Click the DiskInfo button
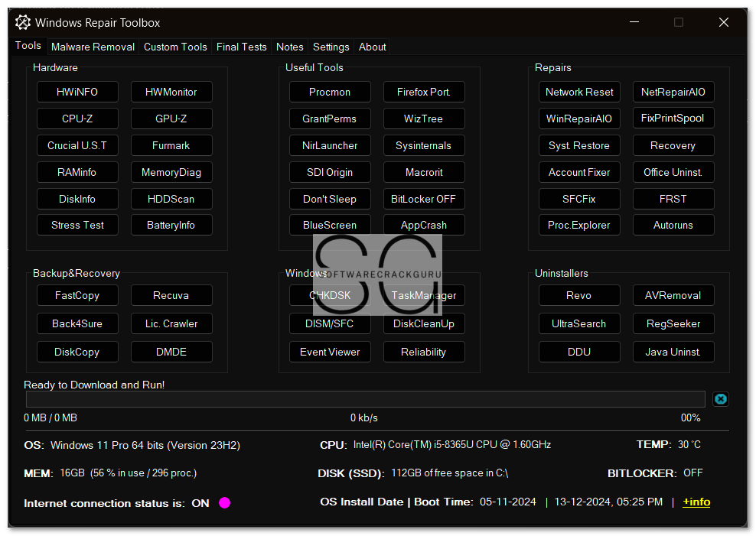 tap(77, 199)
